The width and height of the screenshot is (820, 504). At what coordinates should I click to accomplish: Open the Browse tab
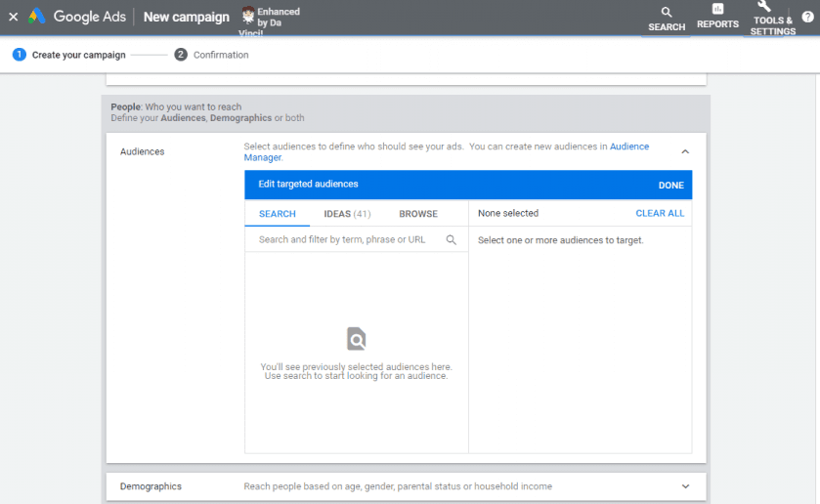tap(418, 214)
